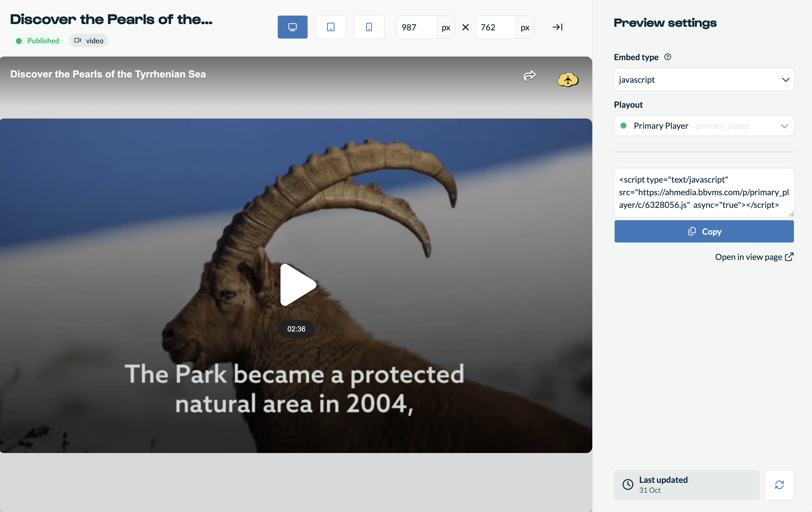This screenshot has width=812, height=512.
Task: Click the X between the dimension fields
Action: tap(465, 27)
